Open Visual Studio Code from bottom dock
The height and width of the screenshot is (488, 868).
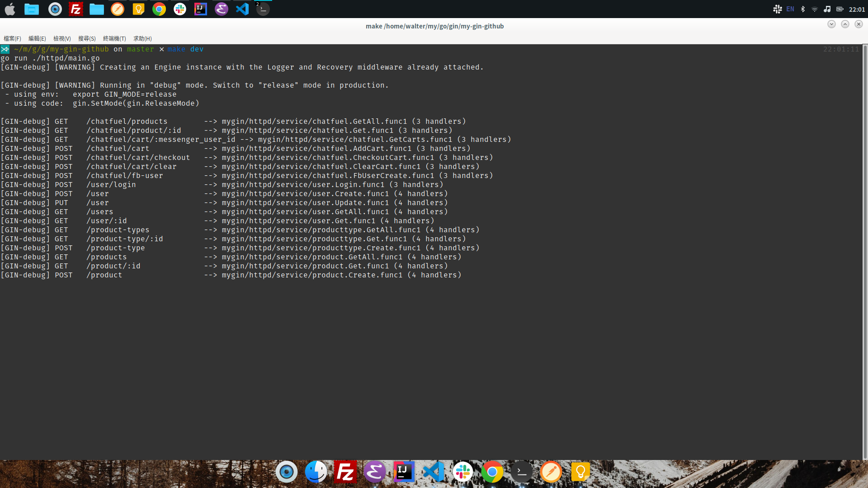433,472
